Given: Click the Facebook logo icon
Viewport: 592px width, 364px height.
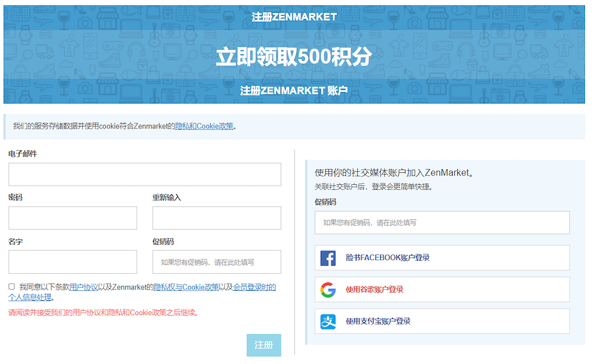Looking at the screenshot, I should tap(328, 258).
